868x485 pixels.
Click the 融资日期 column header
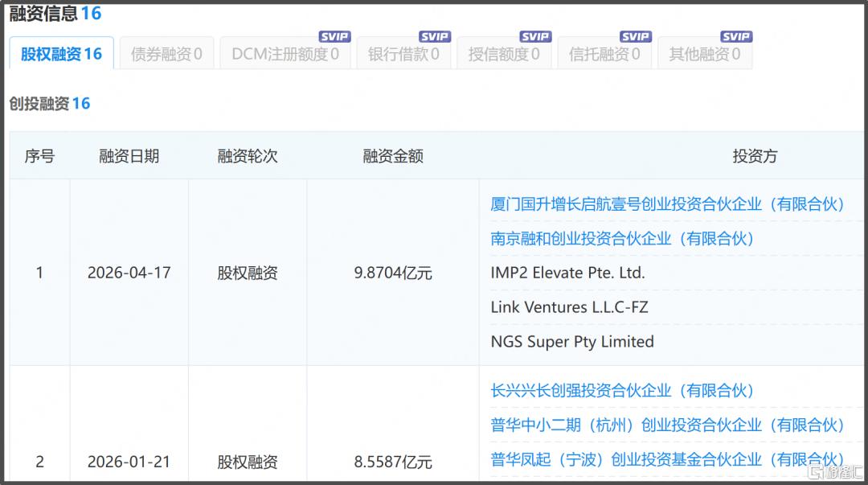(x=129, y=156)
